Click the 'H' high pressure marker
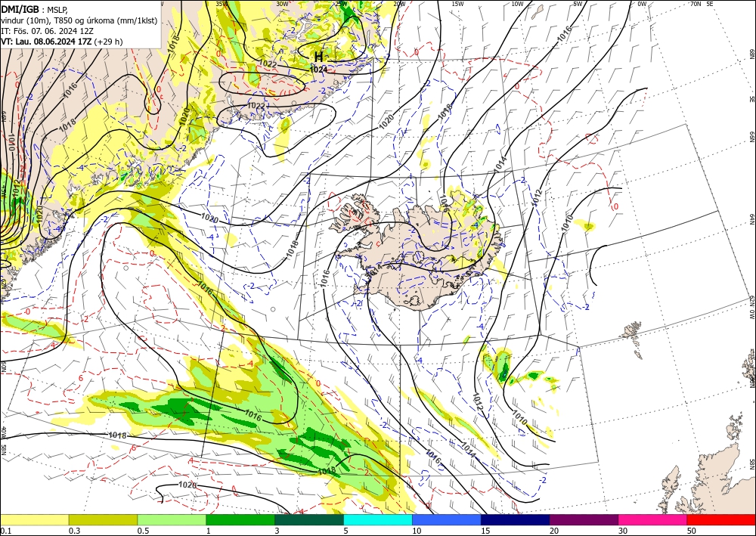Screen dimensions: 756x536 [x=319, y=57]
